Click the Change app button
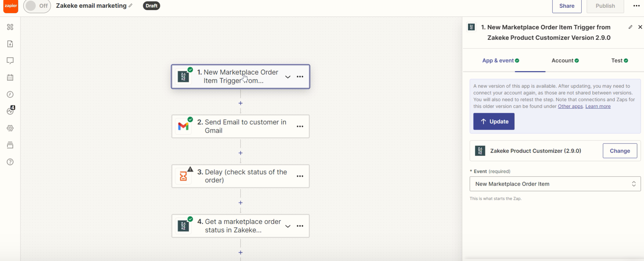 pyautogui.click(x=620, y=151)
